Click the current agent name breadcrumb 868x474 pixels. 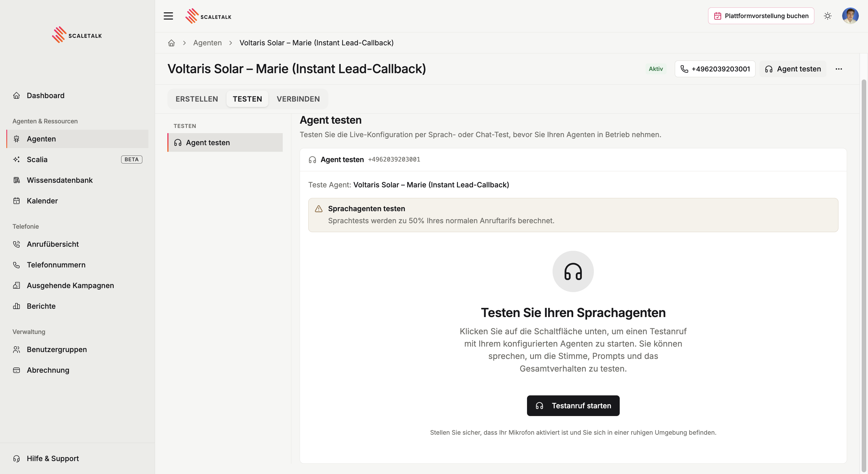[x=316, y=43]
